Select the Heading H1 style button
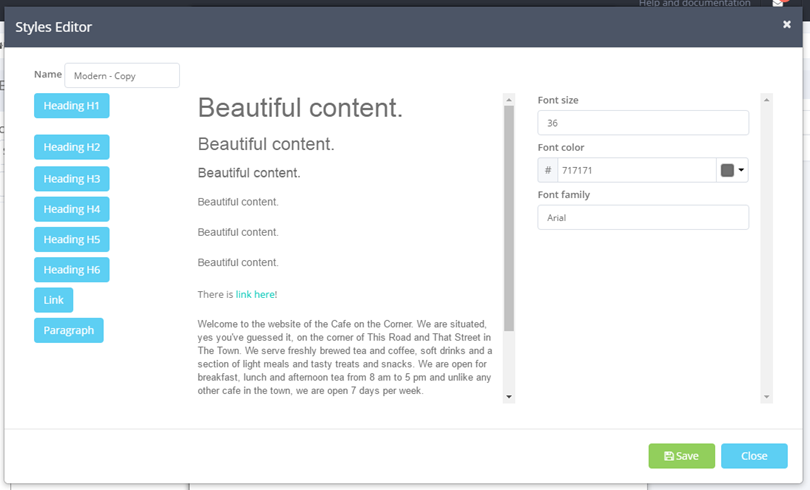 [x=72, y=105]
